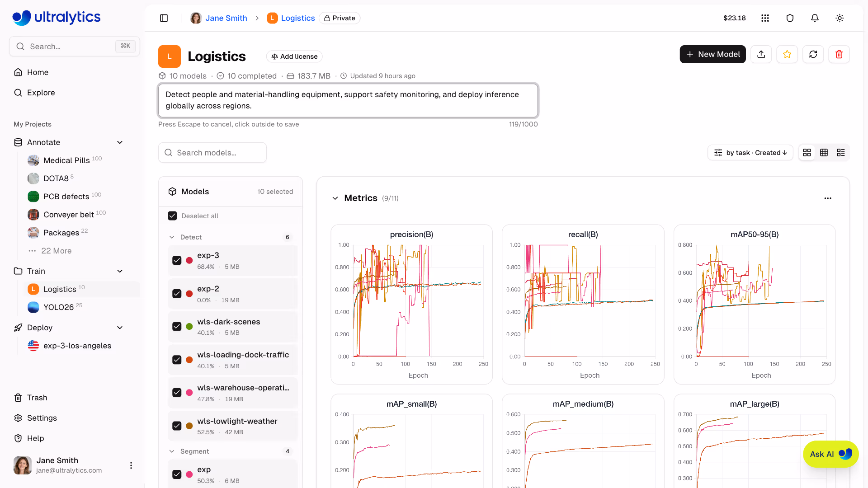
Task: Collapse the Detect model group
Action: [x=172, y=237]
